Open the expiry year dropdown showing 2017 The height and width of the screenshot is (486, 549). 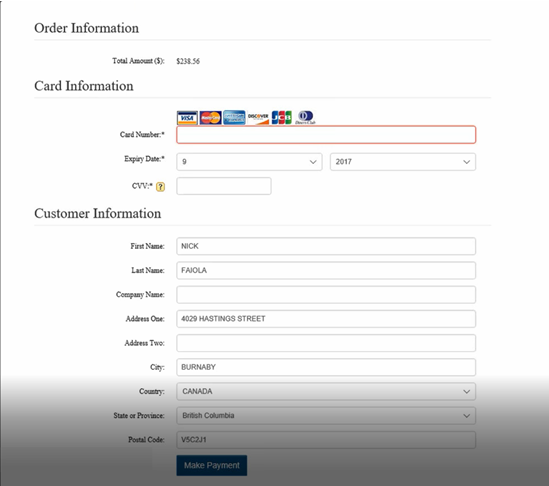[x=403, y=162]
